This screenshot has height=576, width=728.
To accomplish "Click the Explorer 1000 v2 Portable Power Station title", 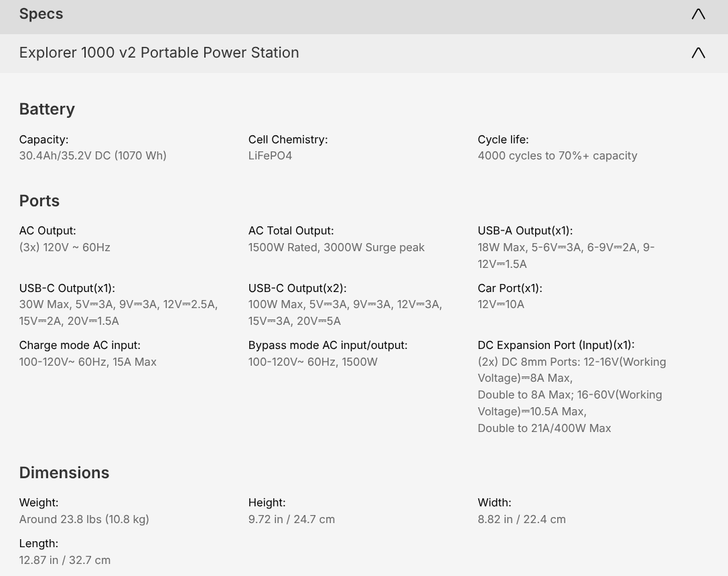I will pos(159,53).
